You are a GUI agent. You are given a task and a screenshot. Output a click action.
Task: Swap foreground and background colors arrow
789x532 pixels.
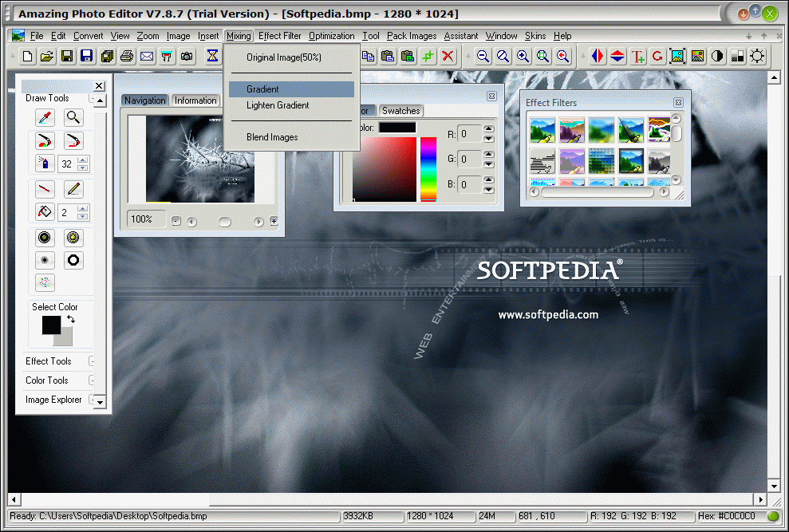70,319
